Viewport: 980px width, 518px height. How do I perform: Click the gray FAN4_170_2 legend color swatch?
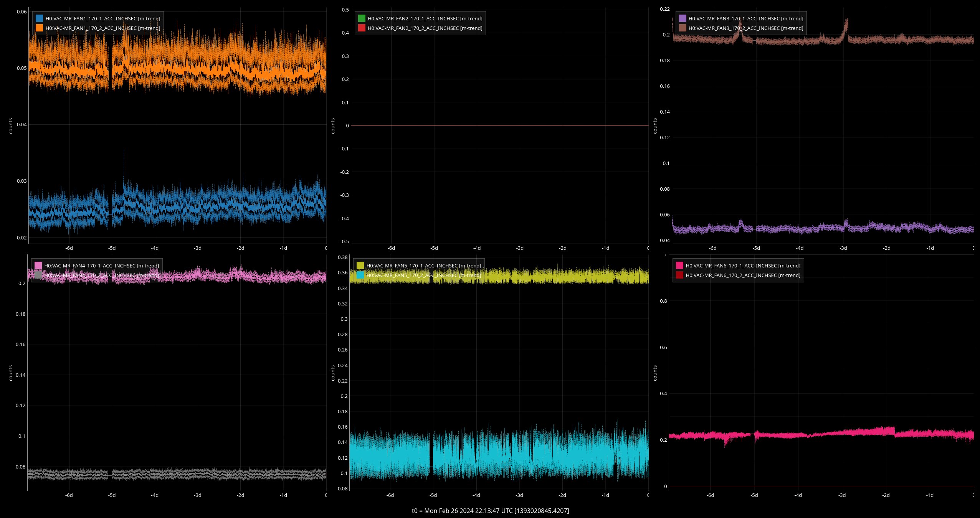[x=38, y=275]
